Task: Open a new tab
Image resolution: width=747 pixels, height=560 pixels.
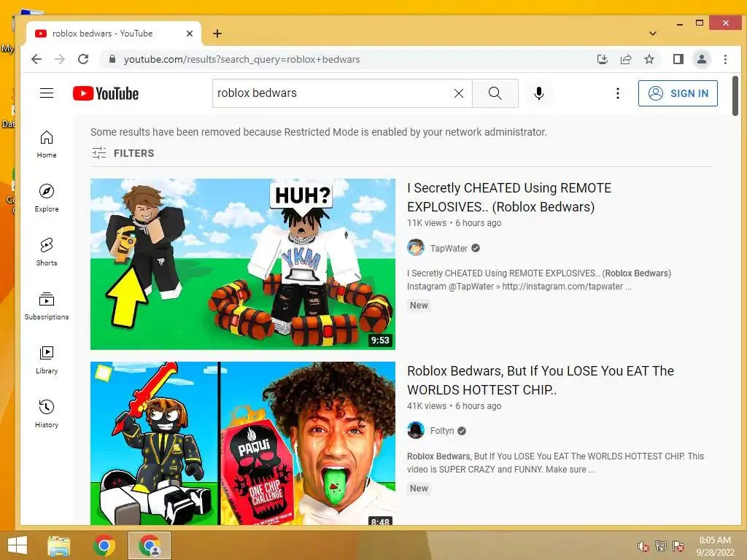Action: pyautogui.click(x=217, y=34)
